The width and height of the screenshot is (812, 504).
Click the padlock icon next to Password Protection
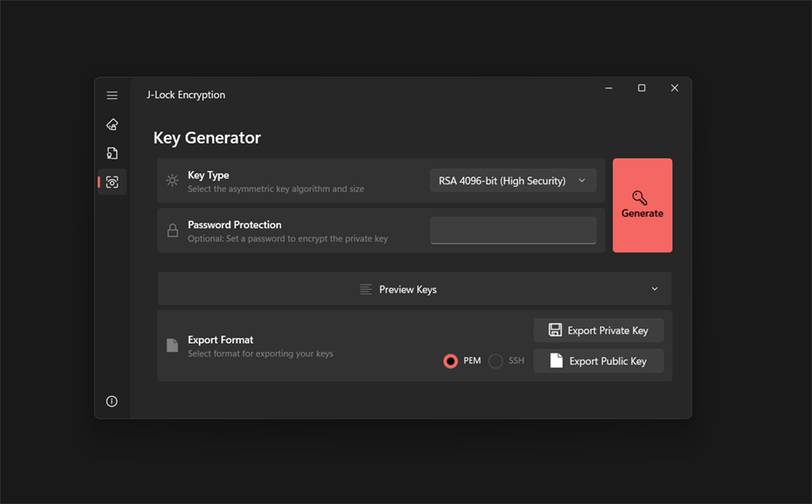[x=172, y=231]
